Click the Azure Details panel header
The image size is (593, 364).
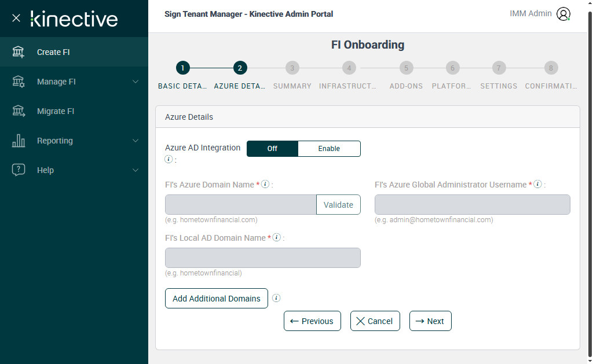tap(368, 117)
